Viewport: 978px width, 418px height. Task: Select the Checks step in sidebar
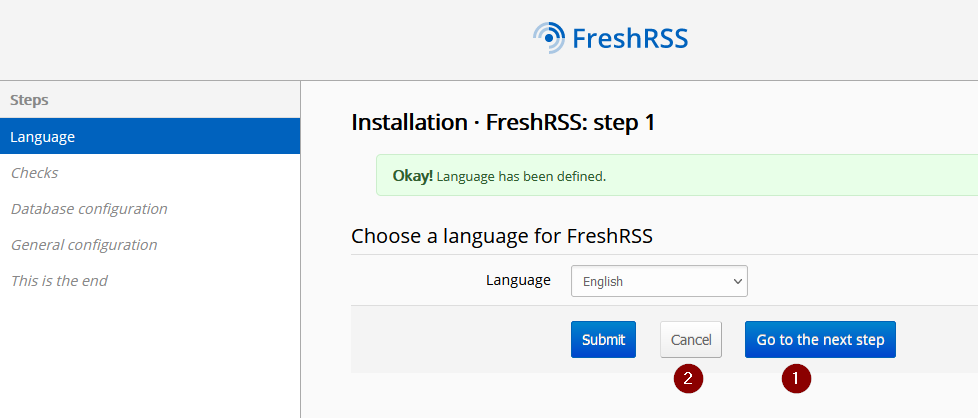click(x=150, y=173)
